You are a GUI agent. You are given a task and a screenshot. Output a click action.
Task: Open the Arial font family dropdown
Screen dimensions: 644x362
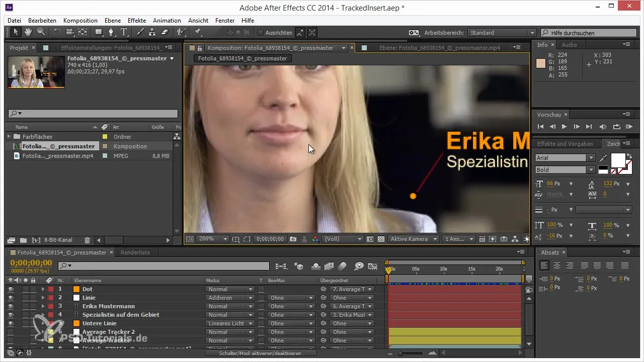pos(565,158)
